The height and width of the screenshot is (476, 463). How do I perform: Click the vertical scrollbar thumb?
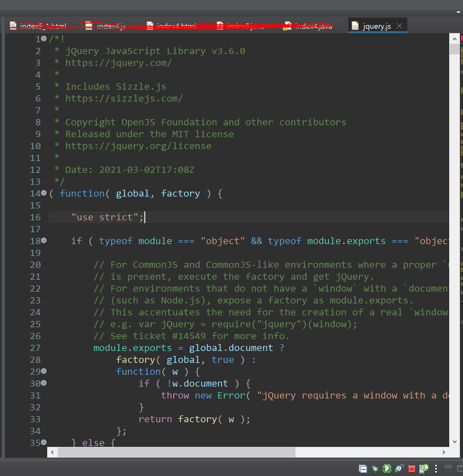(455, 49)
